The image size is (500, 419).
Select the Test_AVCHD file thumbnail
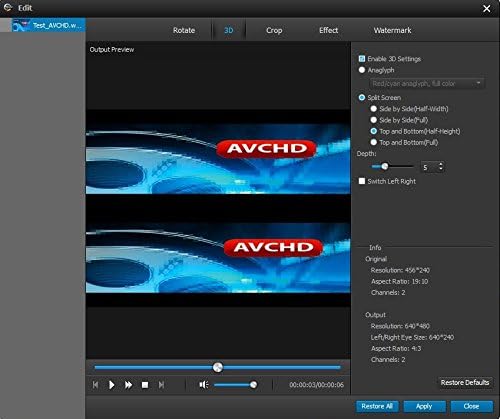[x=20, y=25]
